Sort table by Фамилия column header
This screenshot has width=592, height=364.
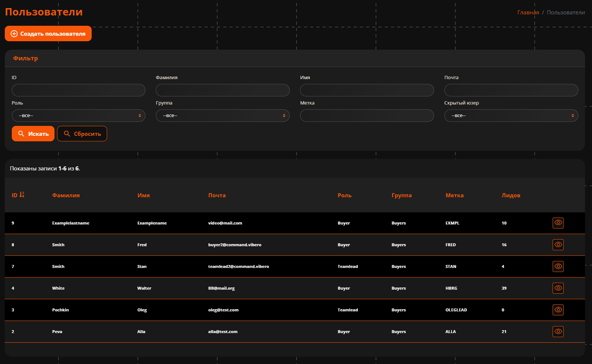click(66, 195)
